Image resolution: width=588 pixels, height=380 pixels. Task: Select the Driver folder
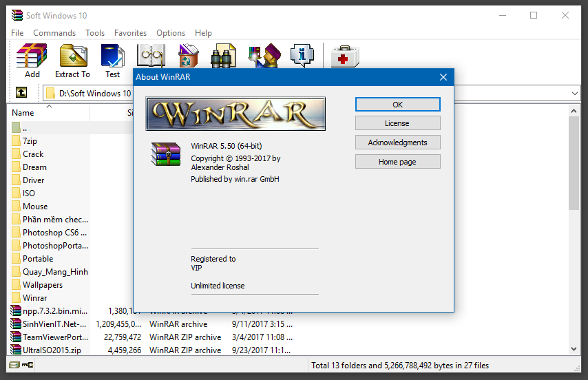point(33,180)
